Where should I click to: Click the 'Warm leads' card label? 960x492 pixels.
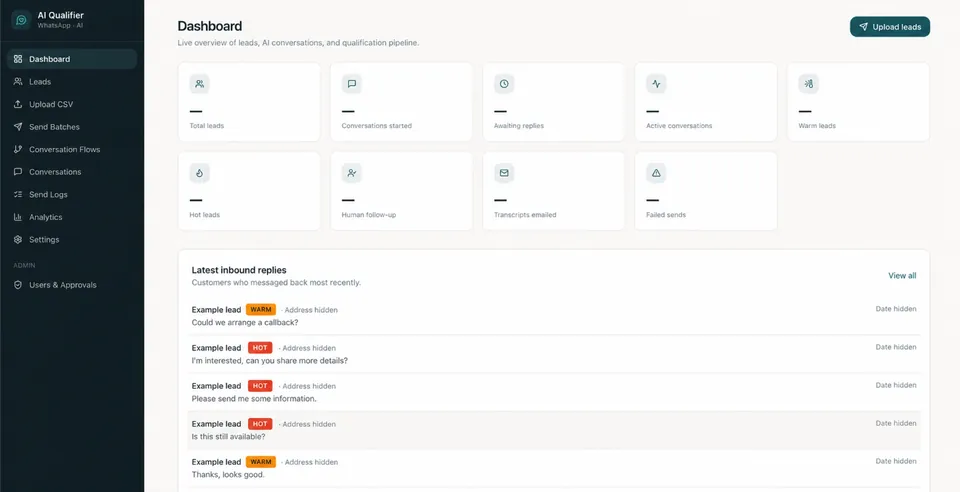click(817, 125)
